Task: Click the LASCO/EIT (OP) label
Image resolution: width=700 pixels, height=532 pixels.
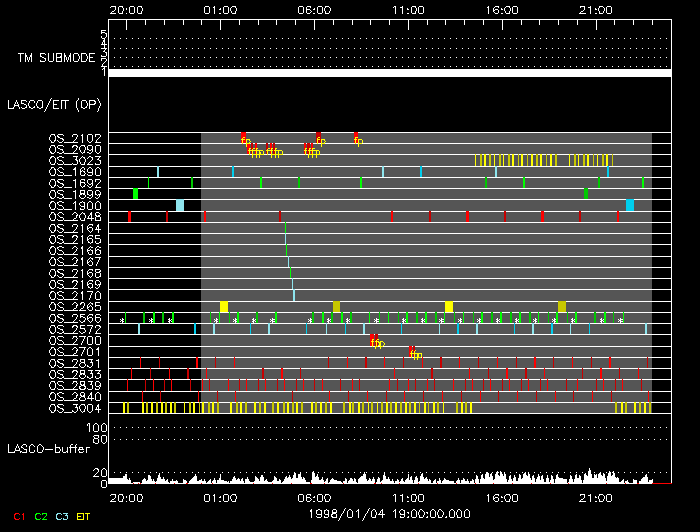Action: [54, 104]
